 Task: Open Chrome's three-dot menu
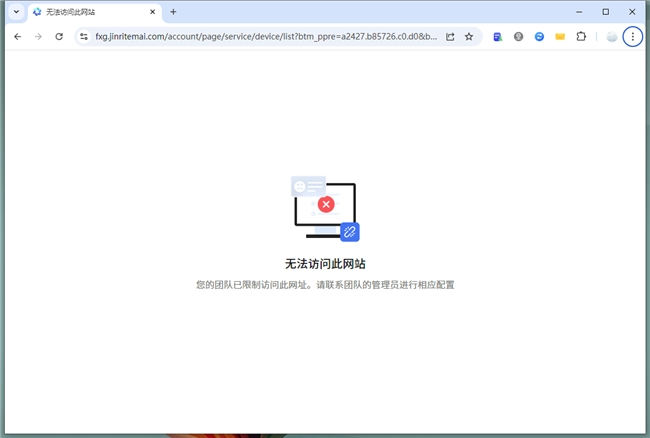(x=632, y=36)
